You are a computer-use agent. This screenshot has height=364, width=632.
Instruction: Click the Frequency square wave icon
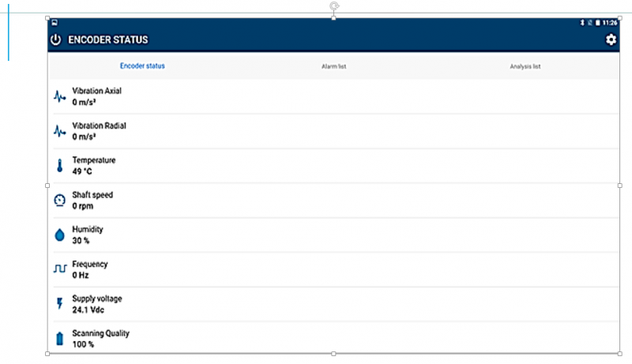point(59,269)
